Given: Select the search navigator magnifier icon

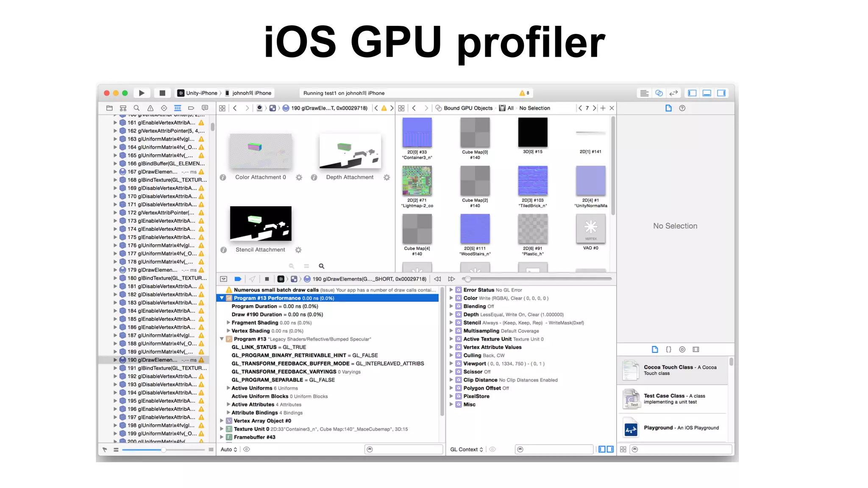Looking at the screenshot, I should (136, 108).
